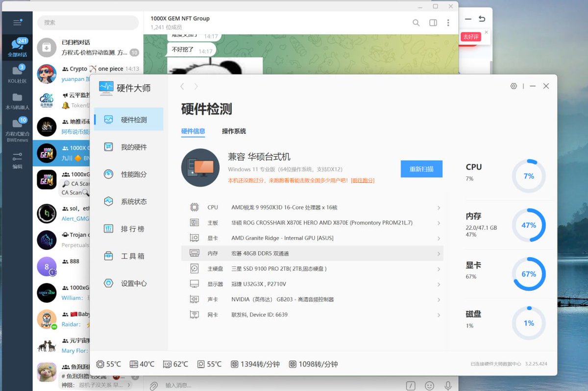Click the 硬件大师 logo icon
The height and width of the screenshot is (391, 588).
tap(106, 88)
